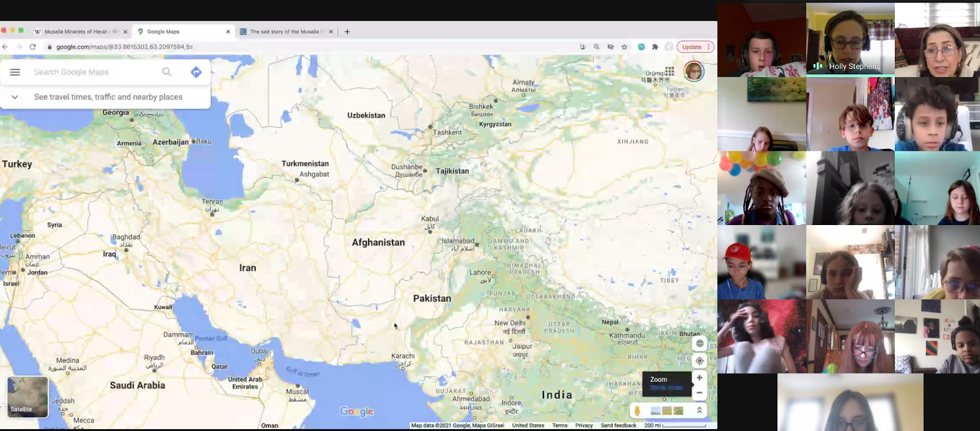
Task: Expand the imagery panel double chevron
Action: [699, 410]
